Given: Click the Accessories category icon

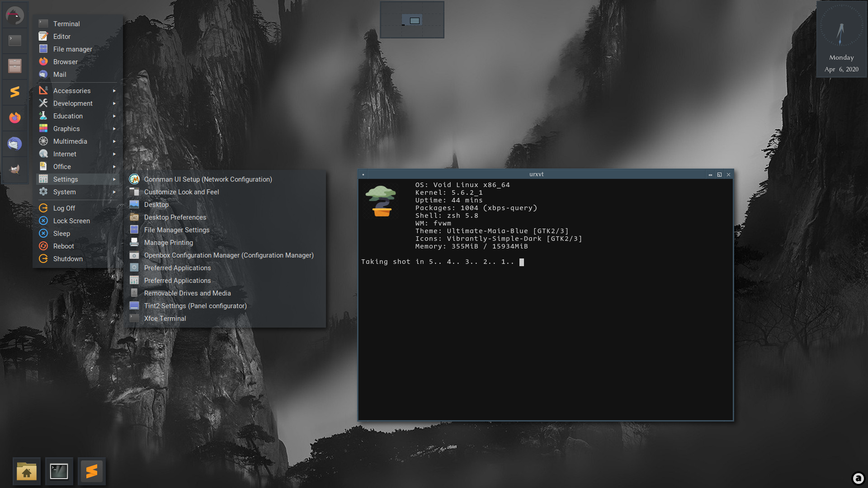Looking at the screenshot, I should 43,90.
